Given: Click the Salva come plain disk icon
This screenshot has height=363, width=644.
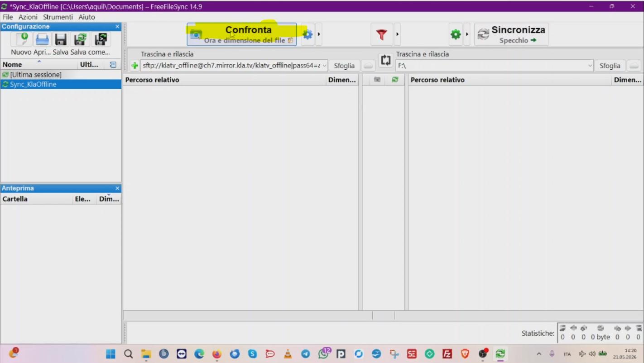Looking at the screenshot, I should pyautogui.click(x=81, y=39).
